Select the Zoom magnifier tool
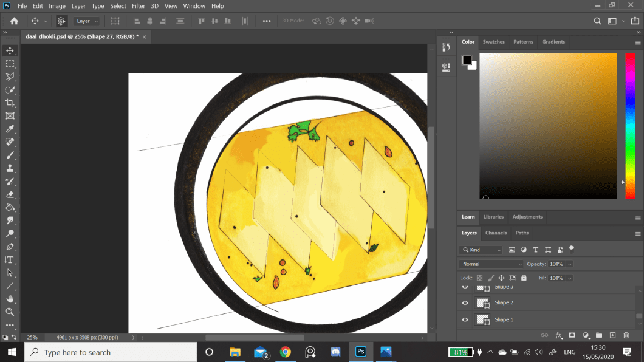 (x=10, y=312)
